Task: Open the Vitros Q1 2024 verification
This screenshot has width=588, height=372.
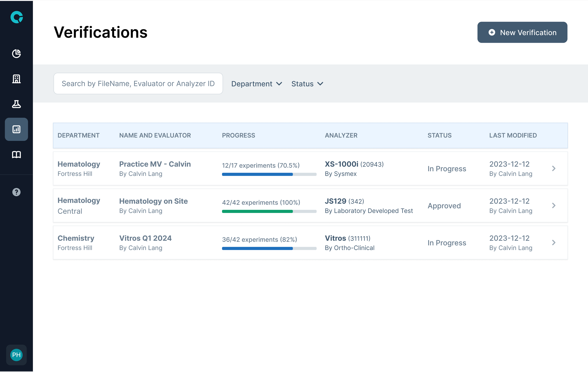Action: tap(145, 238)
